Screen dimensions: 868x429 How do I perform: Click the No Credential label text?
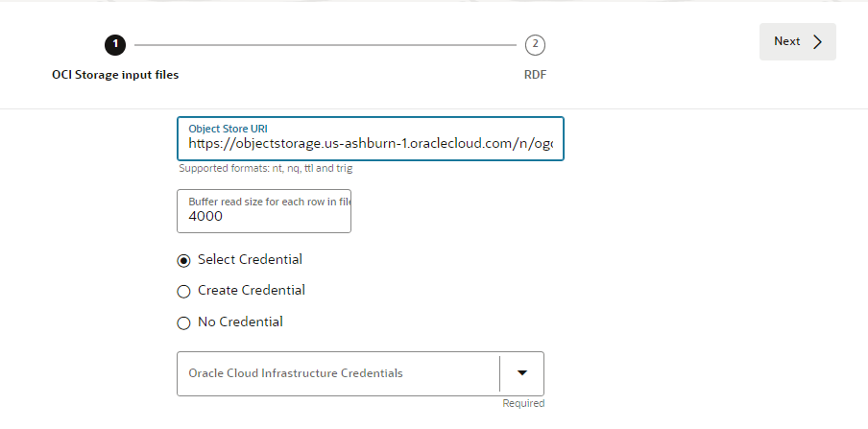tap(240, 322)
